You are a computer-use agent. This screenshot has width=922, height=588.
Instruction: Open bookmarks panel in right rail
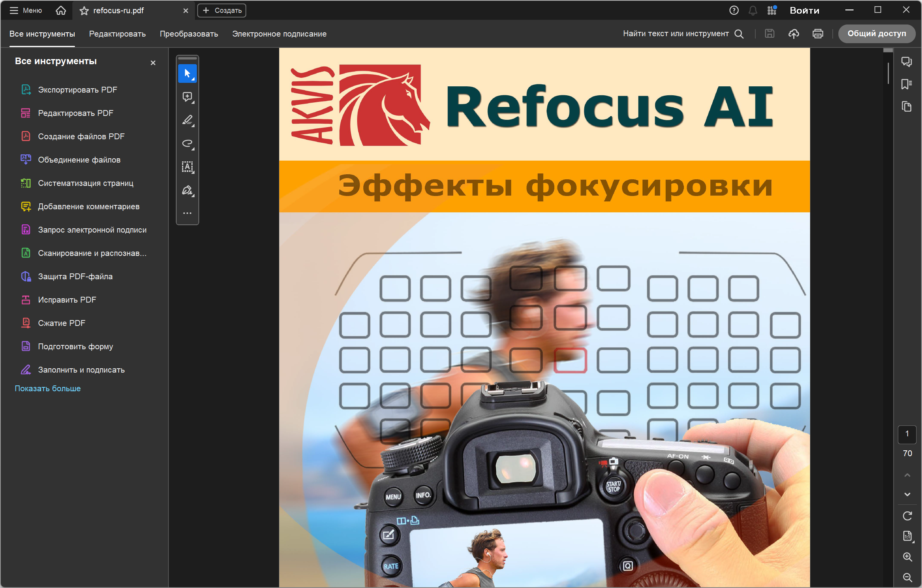point(906,84)
